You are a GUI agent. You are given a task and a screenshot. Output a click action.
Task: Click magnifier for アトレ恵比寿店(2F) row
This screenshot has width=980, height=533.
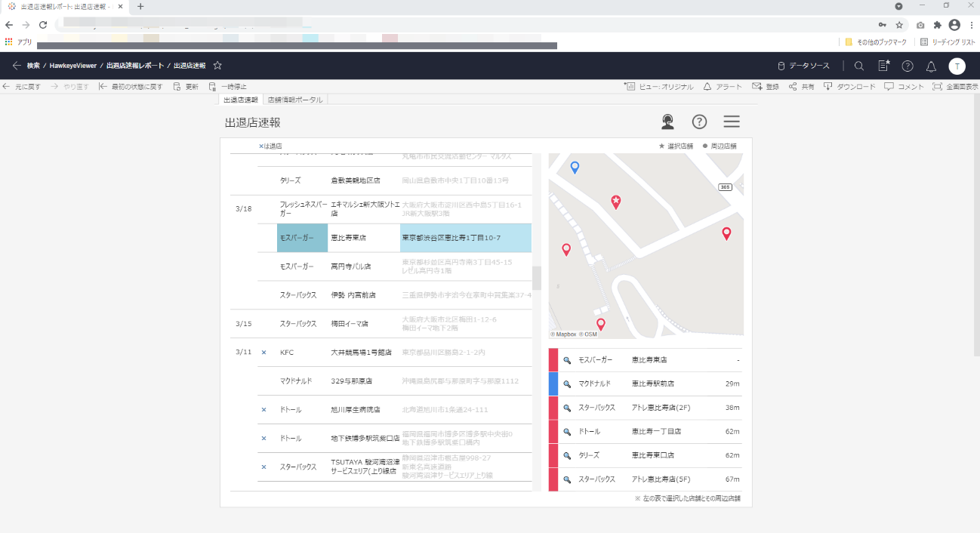tap(567, 408)
